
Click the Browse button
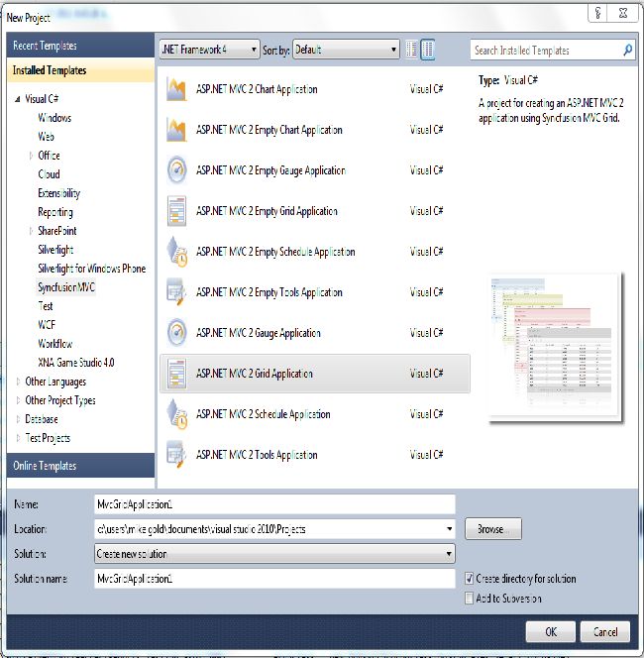[x=493, y=529]
